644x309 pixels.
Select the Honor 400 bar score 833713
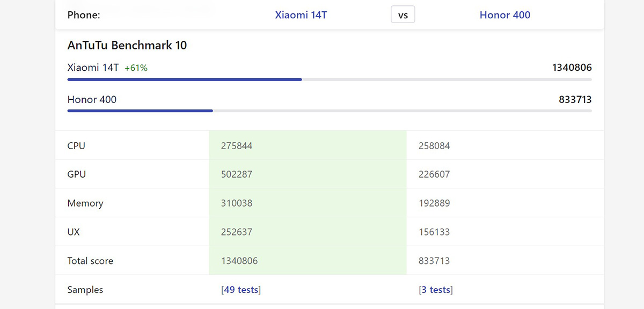[x=575, y=99]
